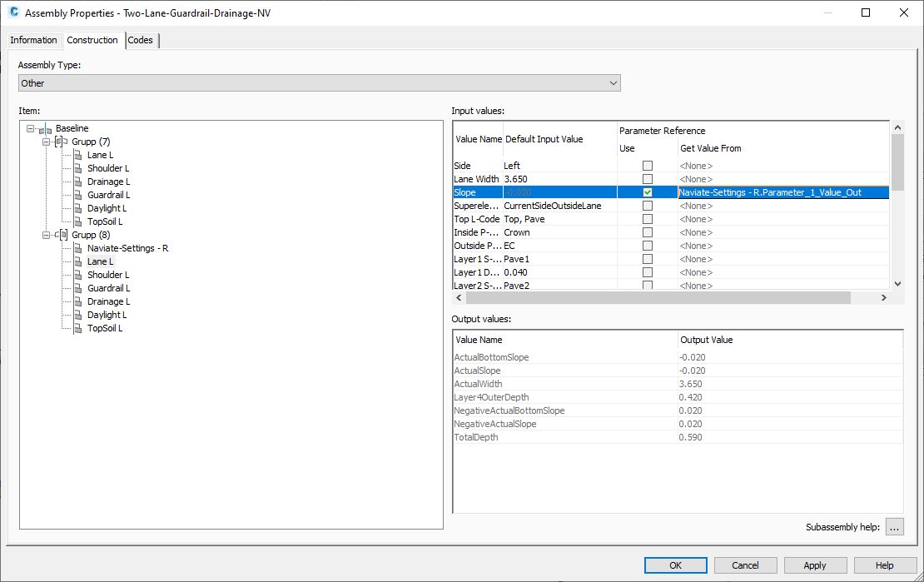Enable the Use checkbox for Side
Viewport: 924px width, 582px height.
(x=647, y=166)
